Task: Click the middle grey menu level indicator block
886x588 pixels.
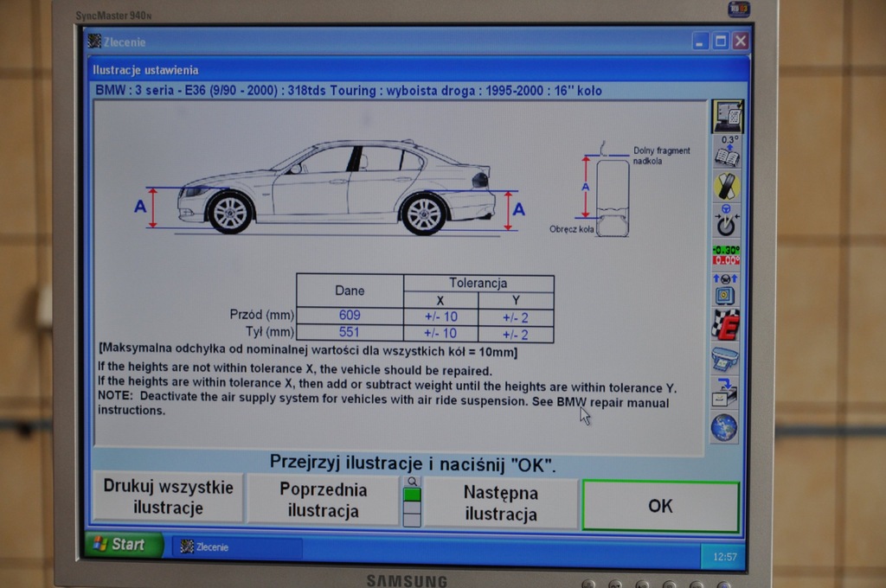Action: (413, 508)
